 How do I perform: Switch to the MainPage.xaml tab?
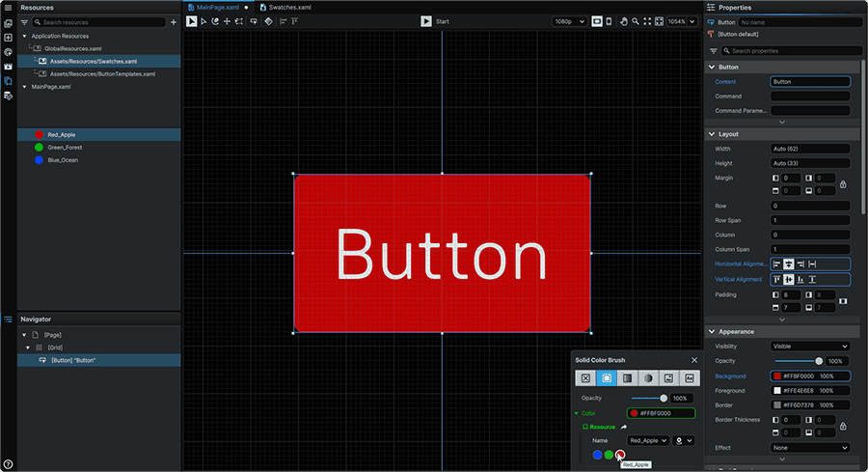(x=218, y=7)
